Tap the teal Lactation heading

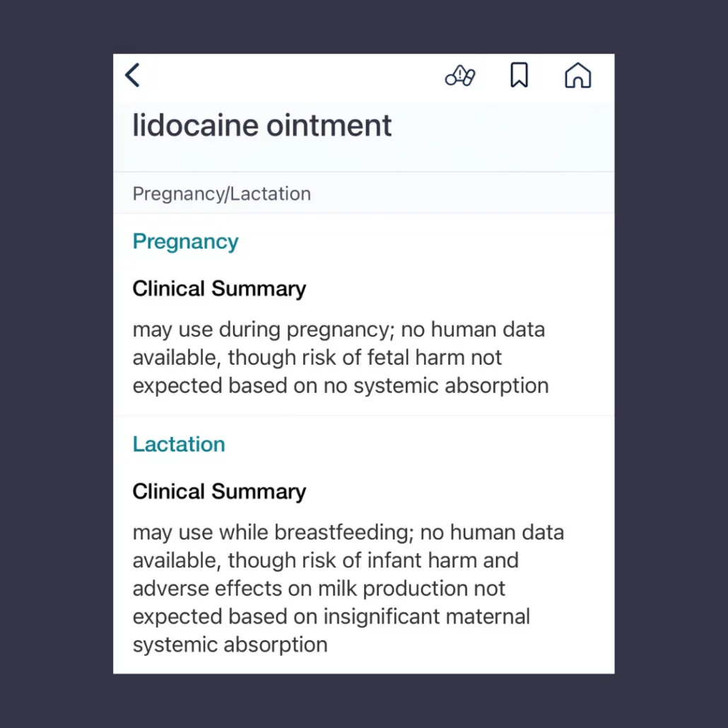tap(179, 444)
